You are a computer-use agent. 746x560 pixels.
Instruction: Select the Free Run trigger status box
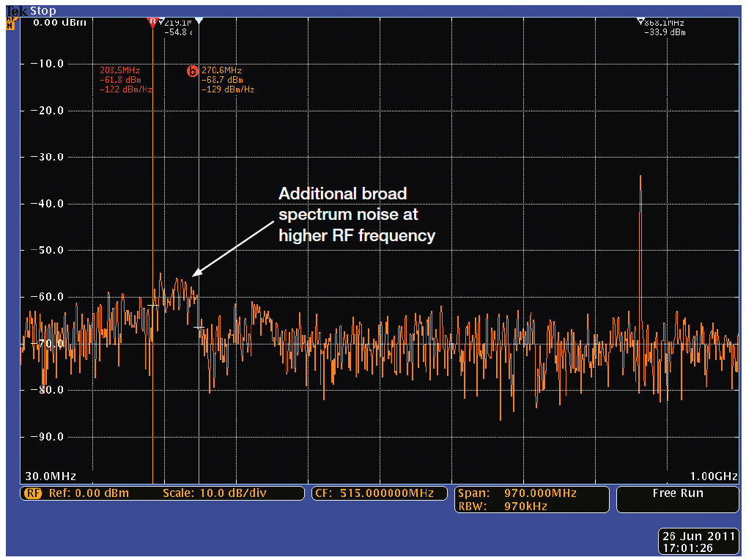678,500
